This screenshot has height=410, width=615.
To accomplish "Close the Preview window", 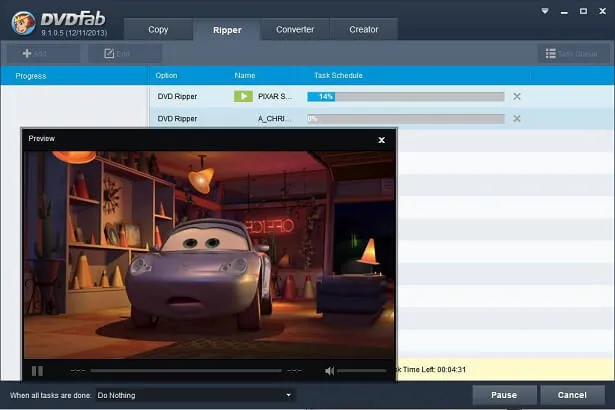I will click(x=381, y=140).
